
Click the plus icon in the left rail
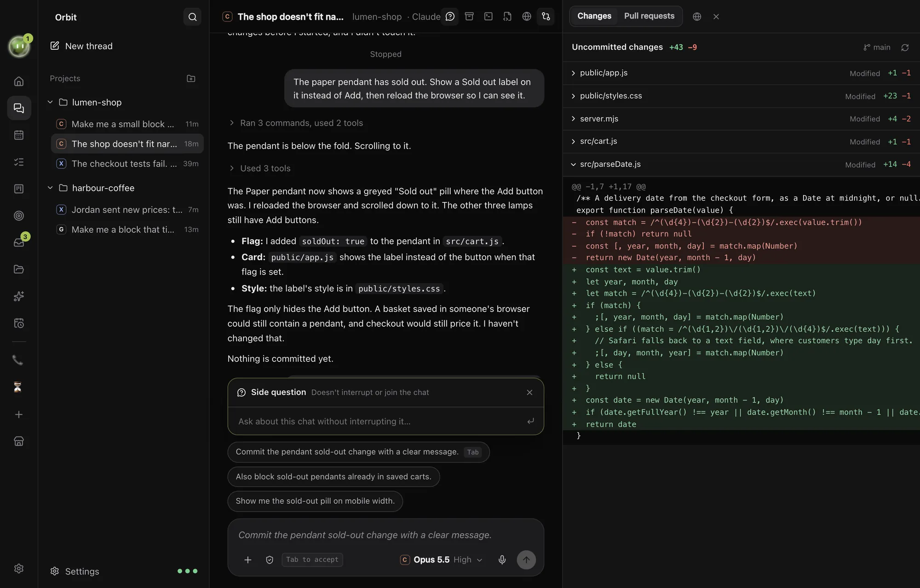point(19,415)
